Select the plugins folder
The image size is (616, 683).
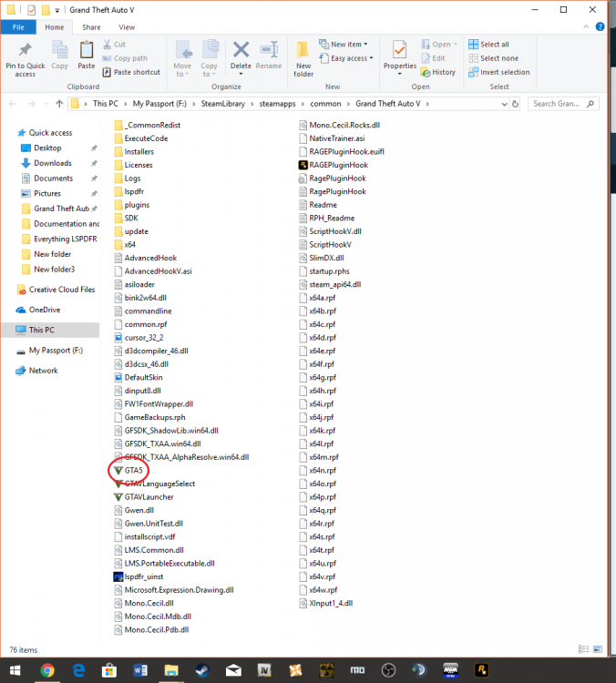[x=131, y=205]
